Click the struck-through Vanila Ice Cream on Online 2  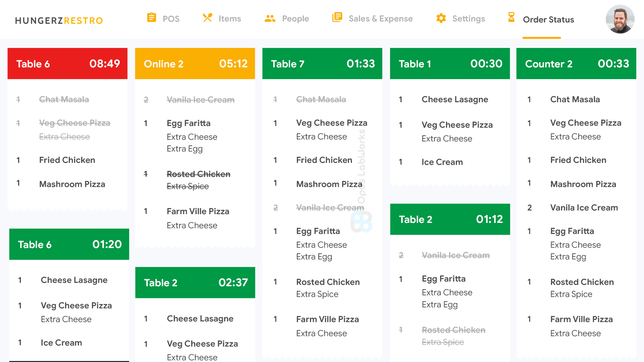[x=200, y=99]
